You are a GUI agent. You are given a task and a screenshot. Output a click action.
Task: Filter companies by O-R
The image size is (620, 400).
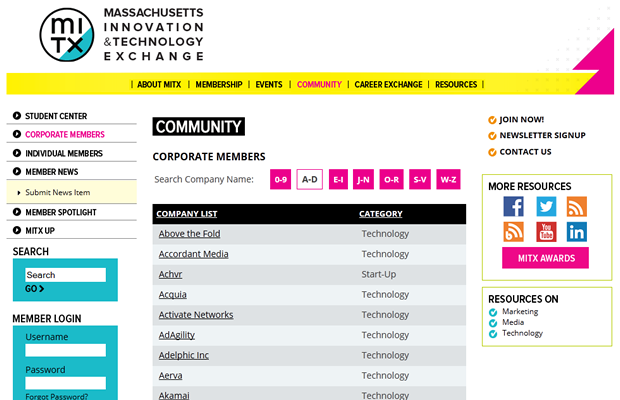click(x=391, y=179)
